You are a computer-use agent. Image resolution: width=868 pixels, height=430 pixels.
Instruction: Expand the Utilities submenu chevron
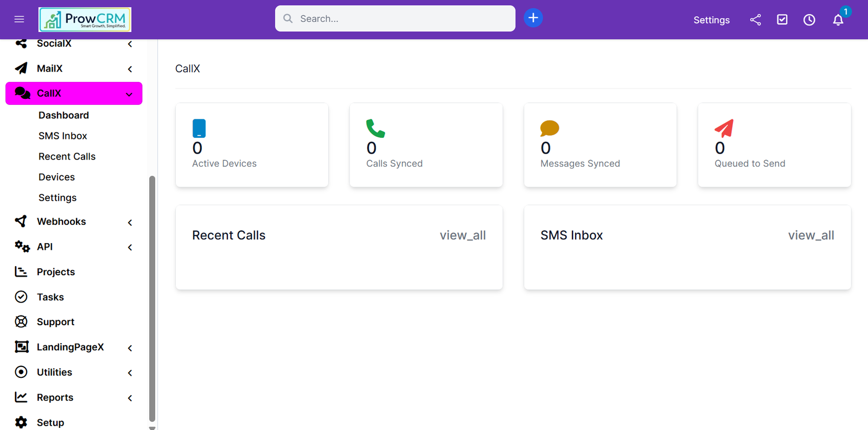(x=130, y=373)
